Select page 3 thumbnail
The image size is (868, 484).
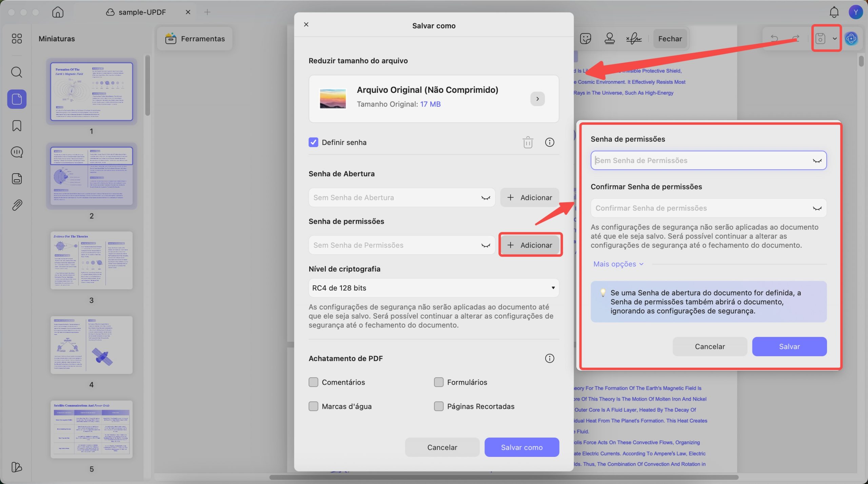pos(92,260)
